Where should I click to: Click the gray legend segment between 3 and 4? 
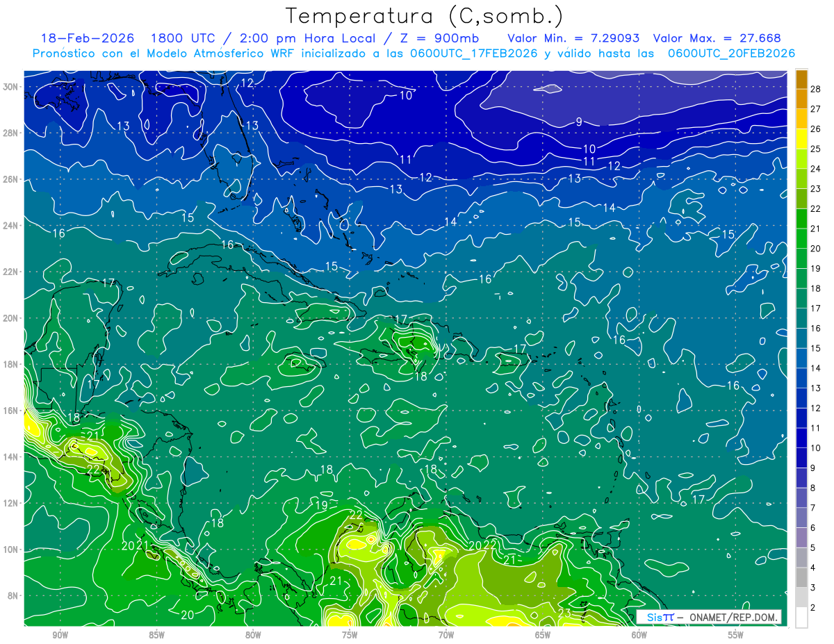(801, 577)
